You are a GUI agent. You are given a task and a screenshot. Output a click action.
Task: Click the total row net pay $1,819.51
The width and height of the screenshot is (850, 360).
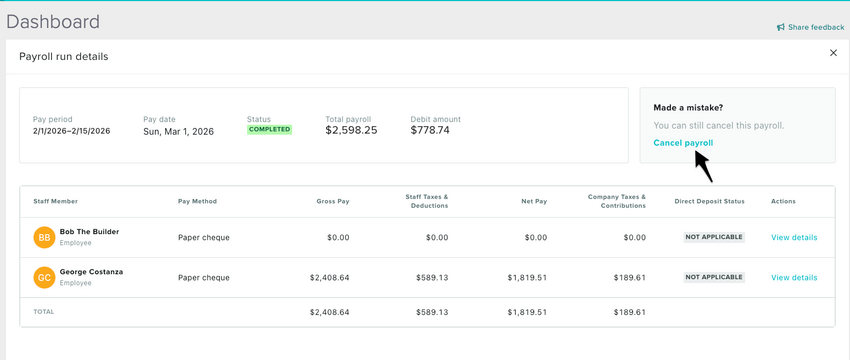(527, 312)
